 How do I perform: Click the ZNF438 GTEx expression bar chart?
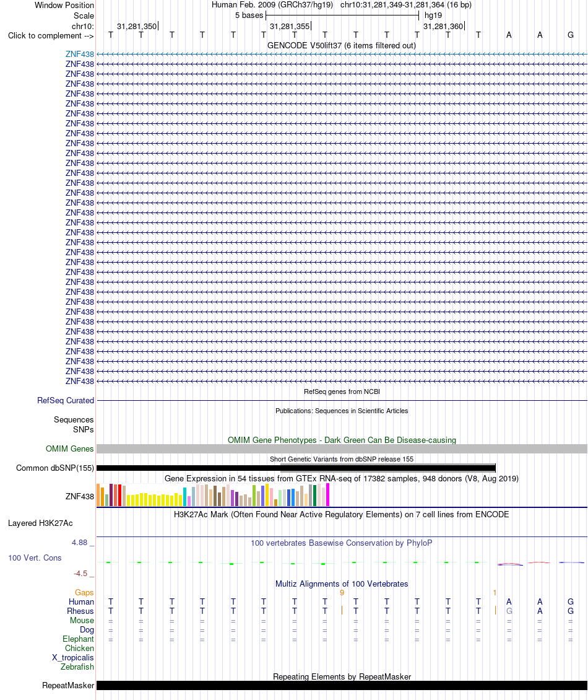pyautogui.click(x=214, y=494)
